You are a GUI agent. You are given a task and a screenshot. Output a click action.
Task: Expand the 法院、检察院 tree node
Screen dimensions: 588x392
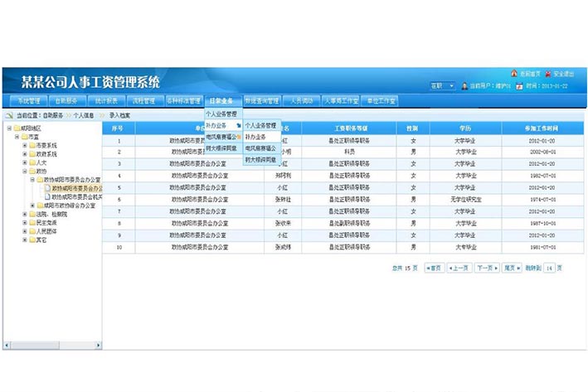[x=25, y=214]
